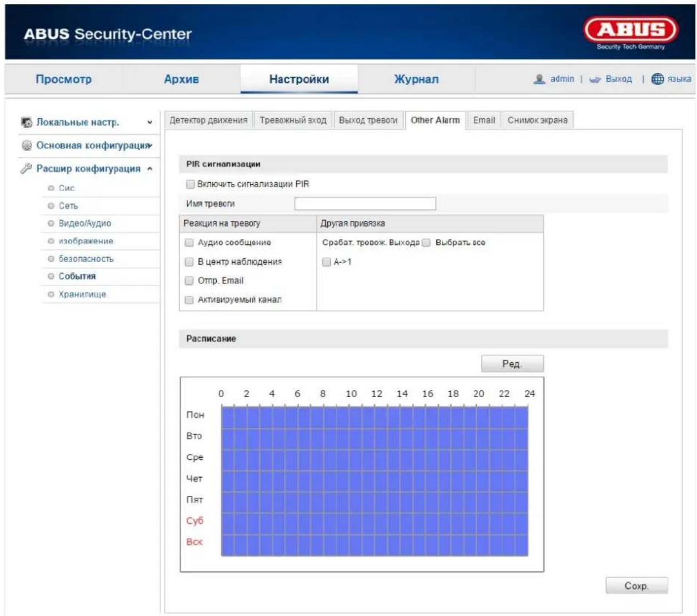This screenshot has height=616, width=697.
Task: Open the Хранилище sidebar item
Action: [82, 294]
